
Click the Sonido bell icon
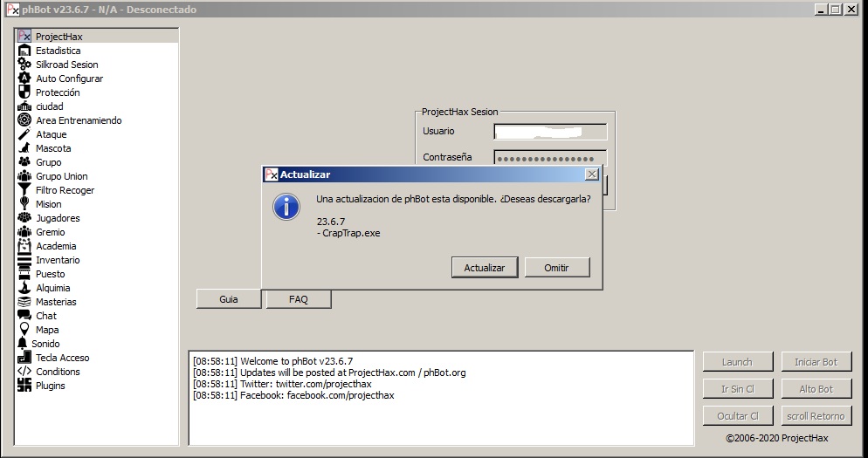pos(23,344)
